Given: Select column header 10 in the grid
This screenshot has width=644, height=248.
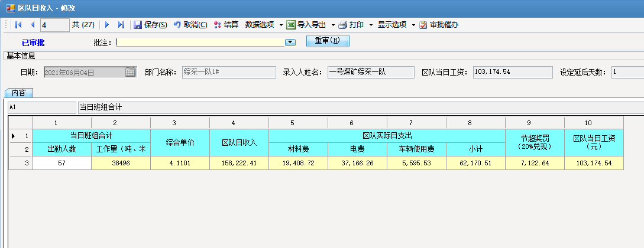Looking at the screenshot, I should click(594, 123).
